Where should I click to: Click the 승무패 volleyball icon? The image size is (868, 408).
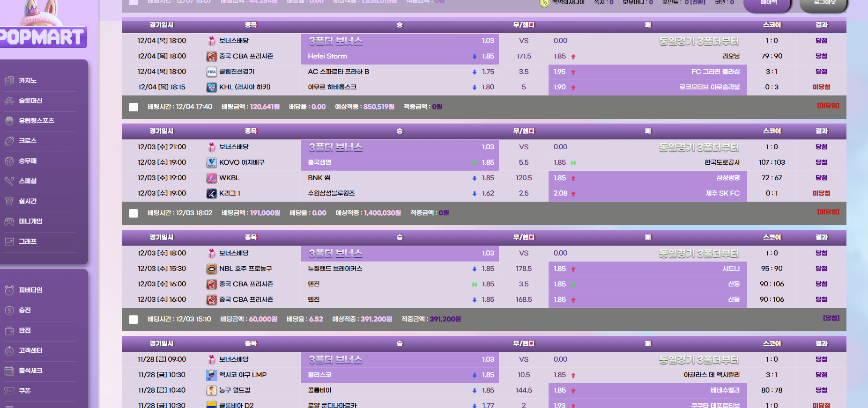(9, 161)
